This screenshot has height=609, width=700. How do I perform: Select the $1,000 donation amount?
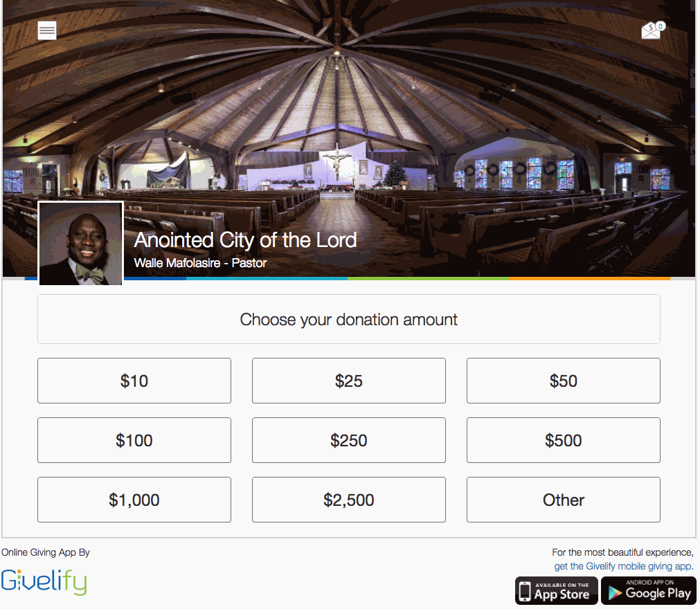pos(134,500)
